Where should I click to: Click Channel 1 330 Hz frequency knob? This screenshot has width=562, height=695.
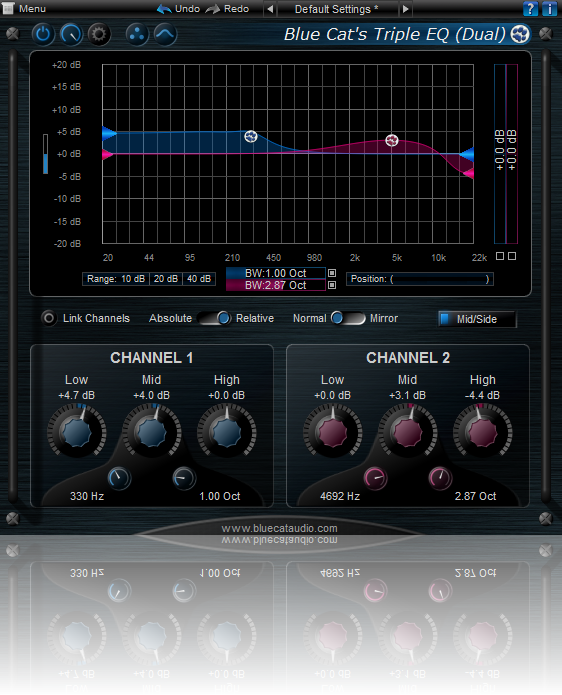119,478
